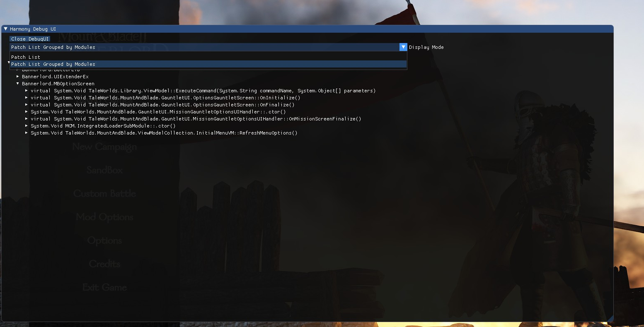Image resolution: width=644 pixels, height=327 pixels.
Task: Choose highlighted Patch List Grouped by Modules entry
Action: click(208, 64)
